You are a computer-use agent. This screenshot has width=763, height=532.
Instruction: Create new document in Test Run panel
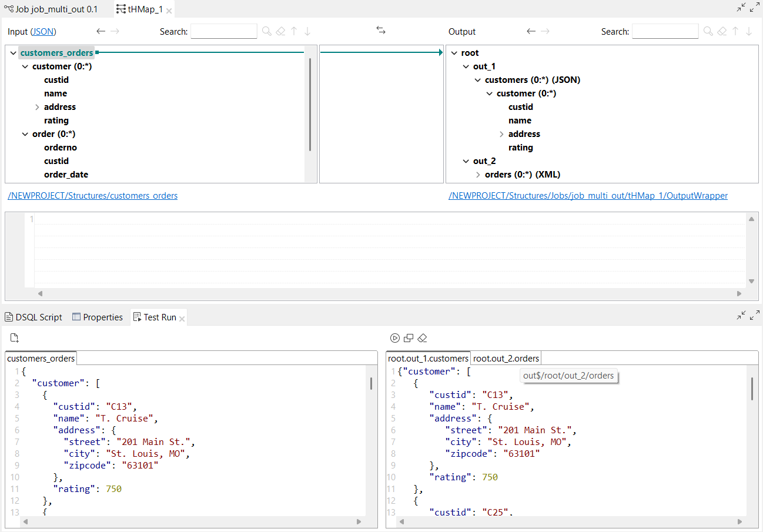tap(14, 337)
